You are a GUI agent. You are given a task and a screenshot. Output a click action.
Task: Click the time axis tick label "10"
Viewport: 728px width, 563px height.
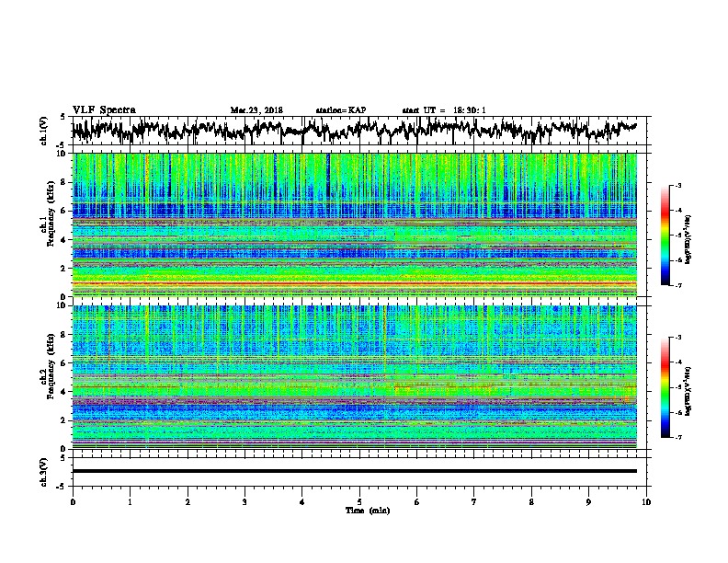pyautogui.click(x=646, y=502)
